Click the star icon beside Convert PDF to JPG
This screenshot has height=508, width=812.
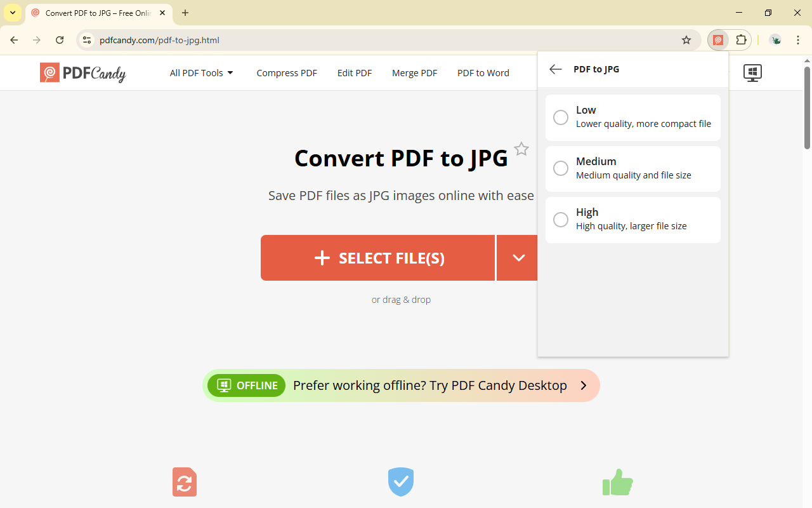[x=521, y=149]
